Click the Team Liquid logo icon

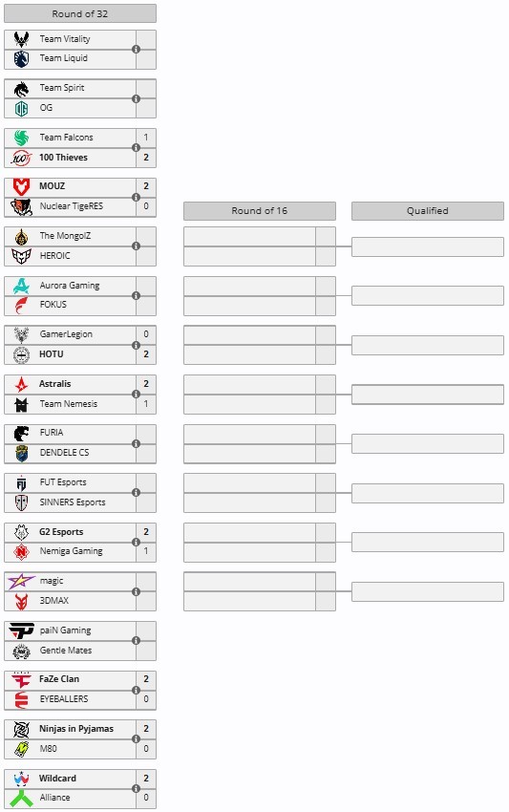tap(21, 59)
